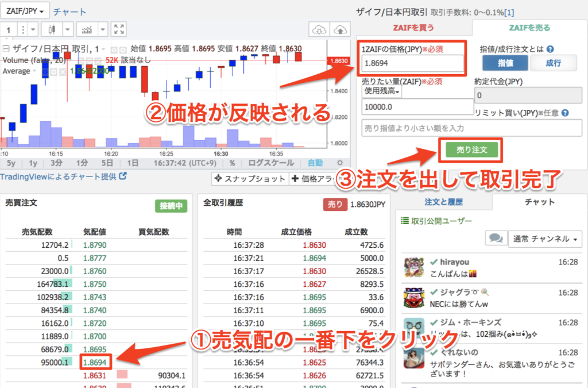Switch to ZAIFを買う tab
588x388 pixels.
click(413, 28)
